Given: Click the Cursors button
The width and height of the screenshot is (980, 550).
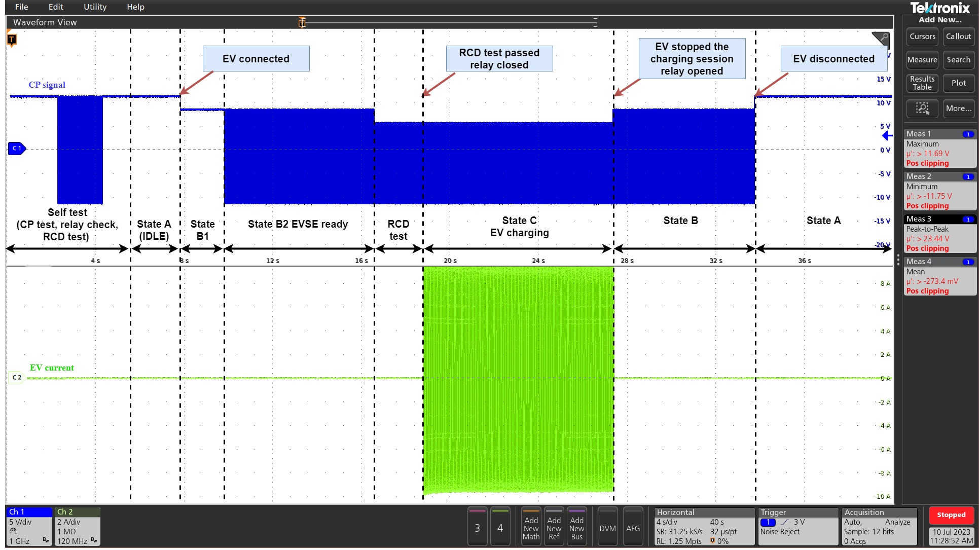Looking at the screenshot, I should 922,36.
